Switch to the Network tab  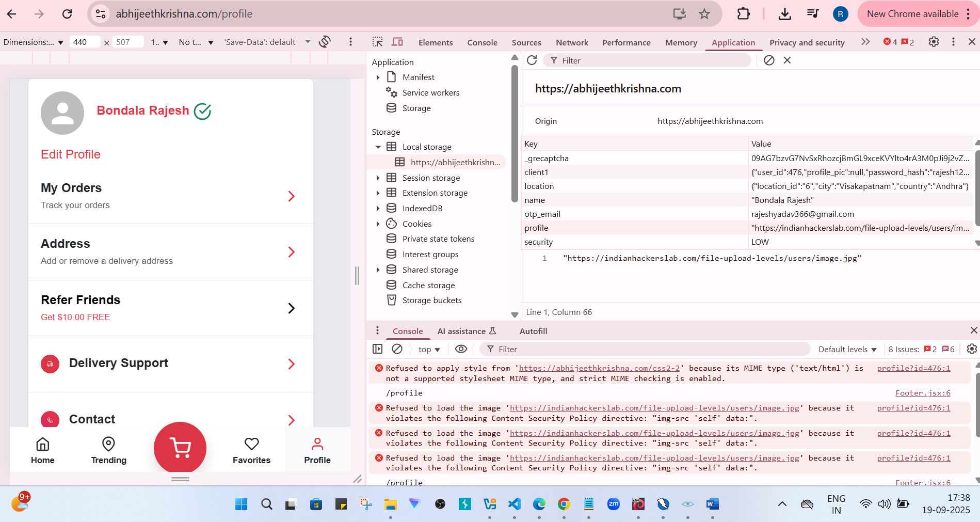pos(572,42)
